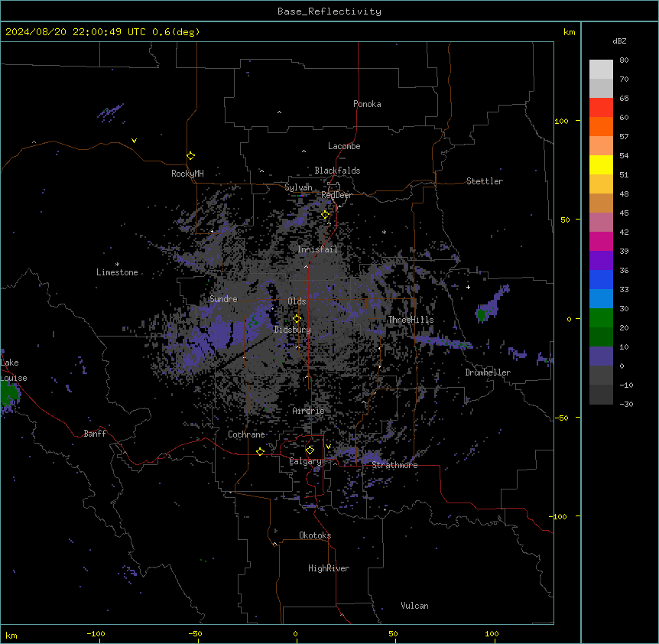Click the Sylvan label
Image resolution: width=659 pixels, height=644 pixels.
298,187
